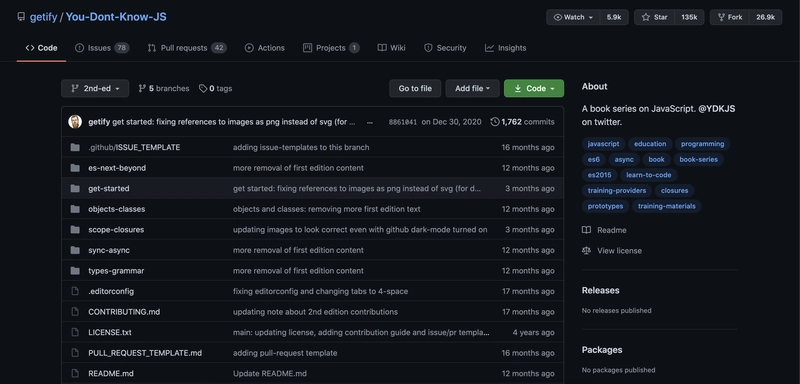Show the 26.9k forks count
Screen dimensions: 800x384
tap(765, 17)
